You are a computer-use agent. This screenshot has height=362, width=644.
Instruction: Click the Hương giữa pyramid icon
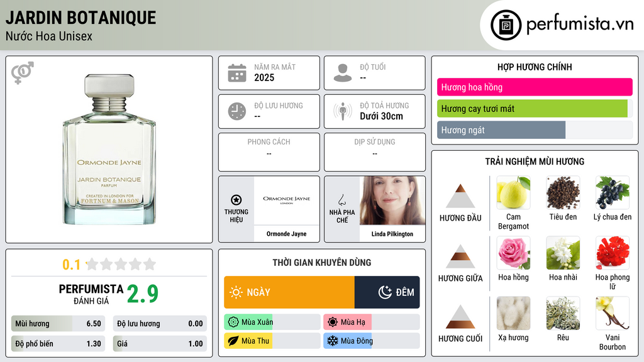pyautogui.click(x=460, y=256)
